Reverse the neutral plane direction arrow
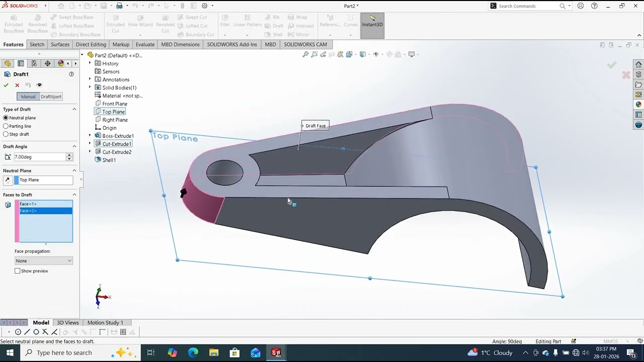 [8, 180]
